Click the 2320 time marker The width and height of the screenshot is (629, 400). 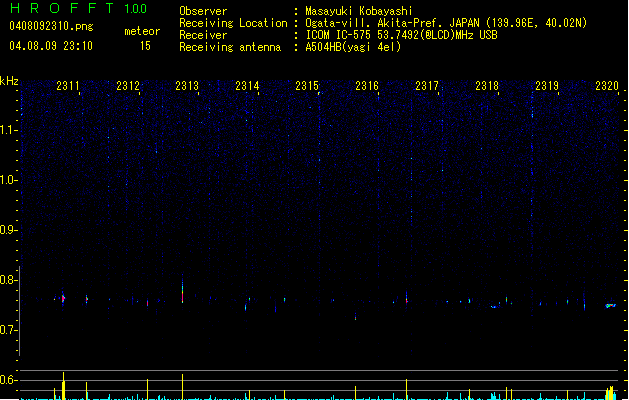tap(607, 86)
